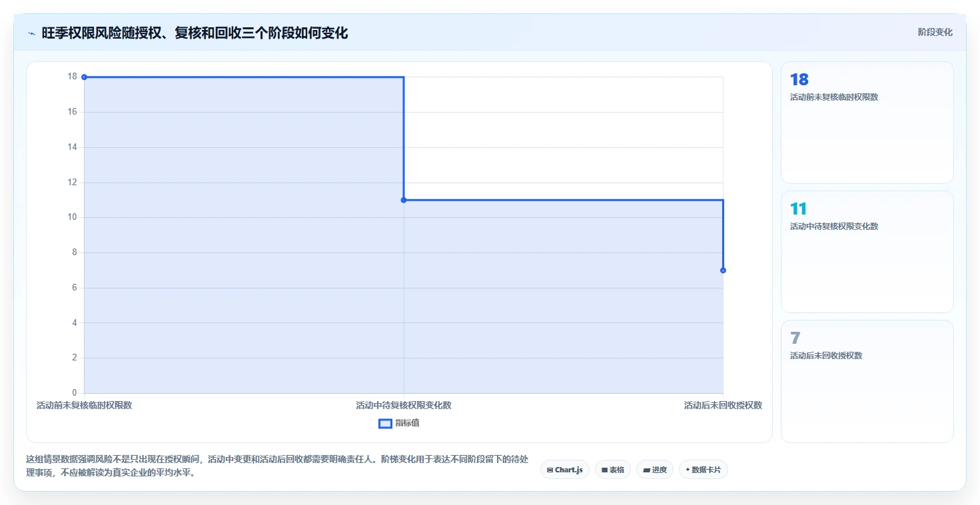This screenshot has height=505, width=980.
Task: Open the 表格 tag
Action: tap(613, 470)
